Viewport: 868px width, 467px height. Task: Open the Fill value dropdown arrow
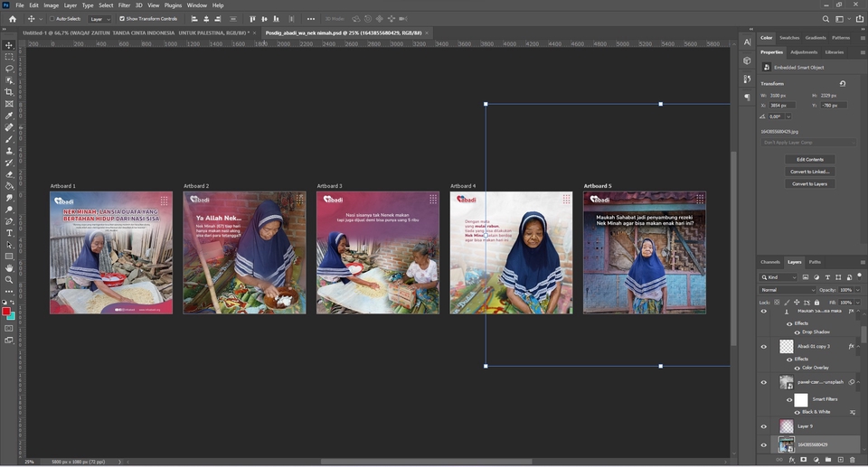click(x=858, y=303)
